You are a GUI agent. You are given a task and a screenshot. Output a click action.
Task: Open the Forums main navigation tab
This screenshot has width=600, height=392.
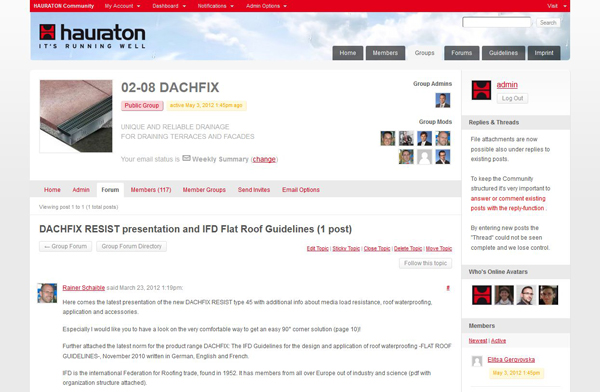pos(461,53)
